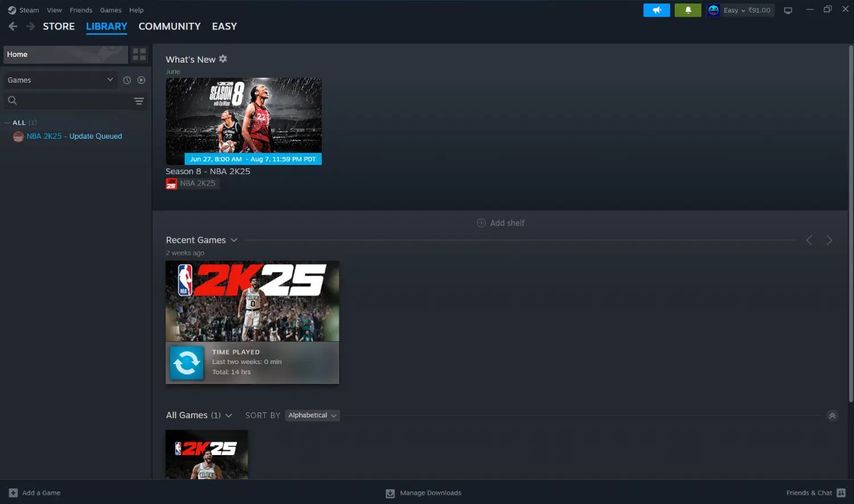The width and height of the screenshot is (854, 504).
Task: Go back with the left arrow
Action: point(13,26)
